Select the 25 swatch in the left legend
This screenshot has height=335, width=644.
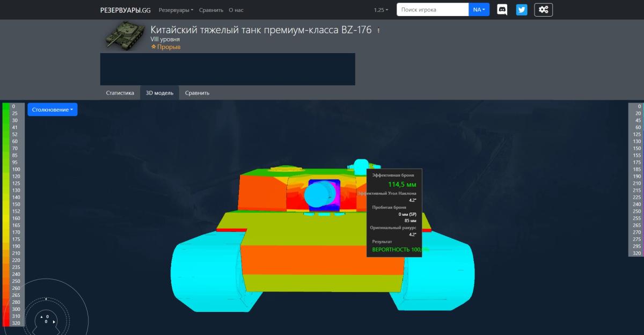6,113
